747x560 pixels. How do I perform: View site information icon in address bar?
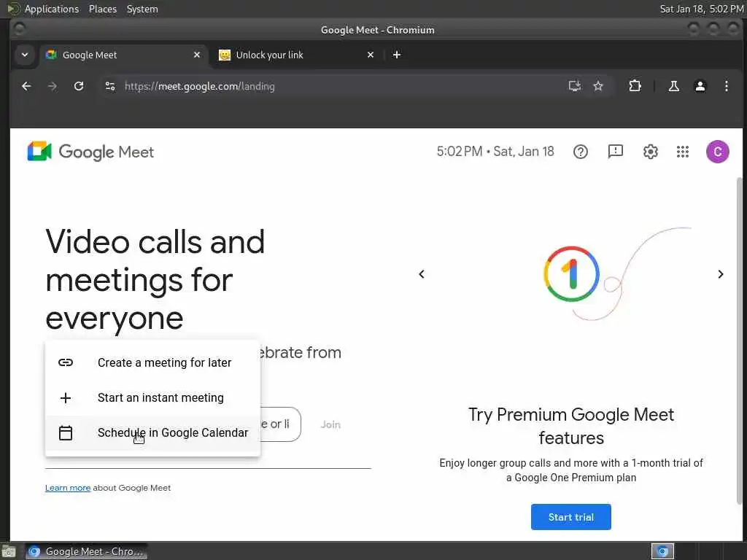(x=110, y=86)
